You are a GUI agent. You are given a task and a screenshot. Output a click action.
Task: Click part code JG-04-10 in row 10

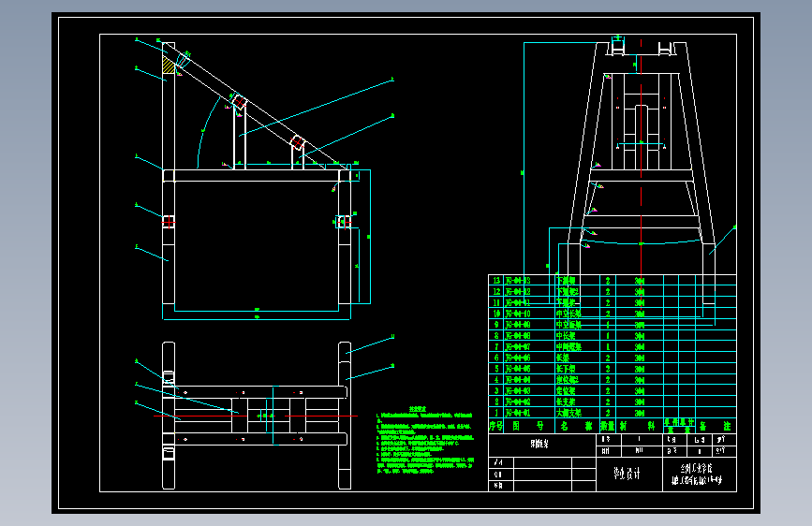(518, 314)
